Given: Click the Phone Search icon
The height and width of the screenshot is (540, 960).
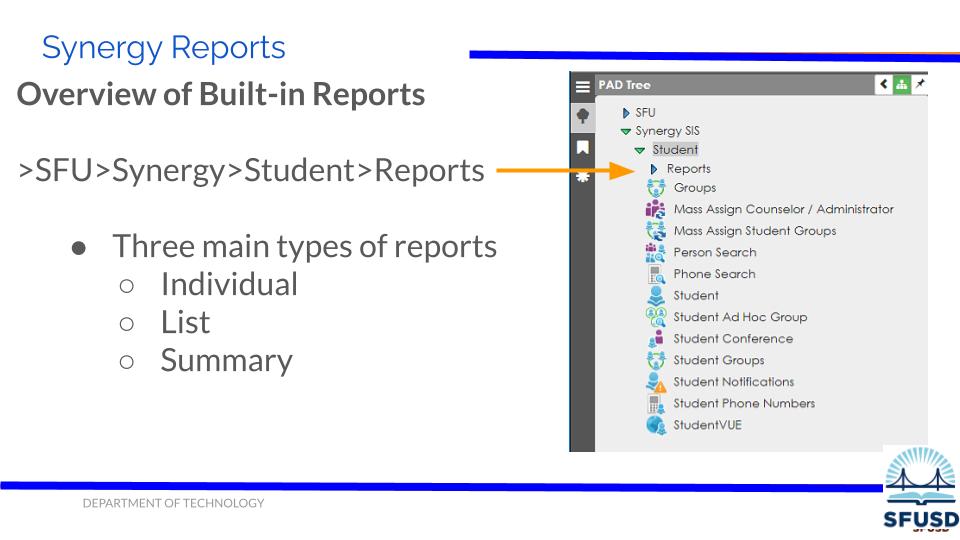Looking at the screenshot, I should (x=656, y=274).
